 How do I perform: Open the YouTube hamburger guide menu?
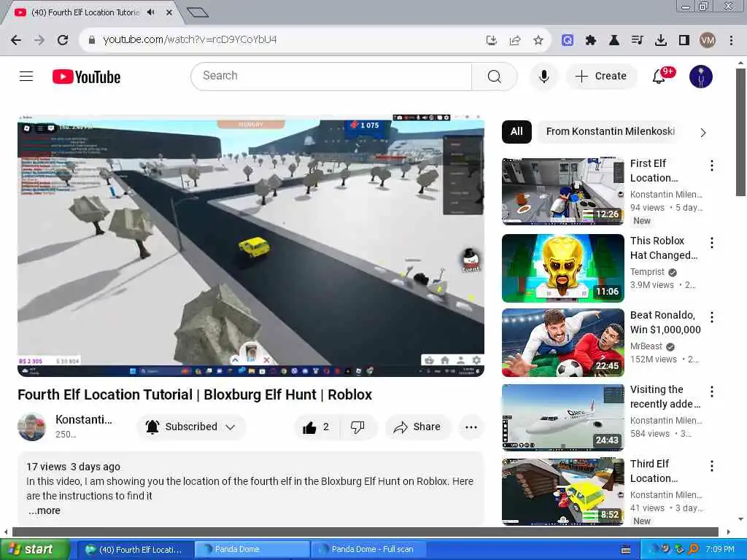[x=26, y=76]
